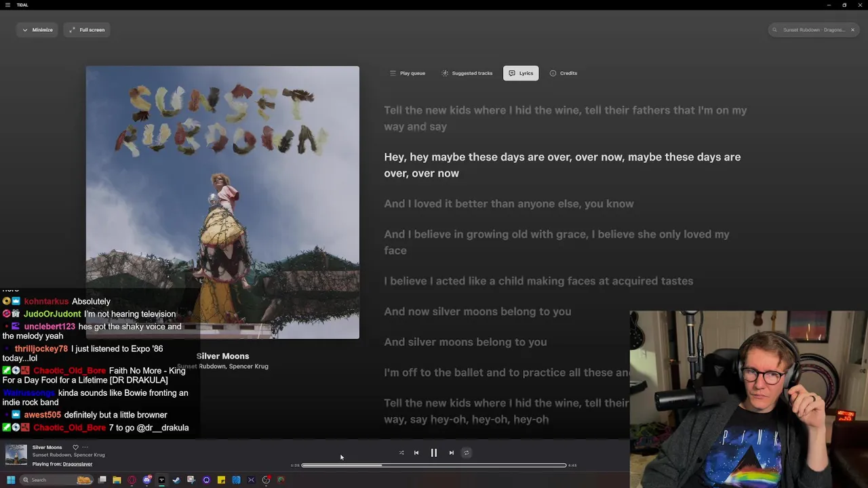Click the search field in TIDAL
868x488 pixels.
(x=814, y=30)
